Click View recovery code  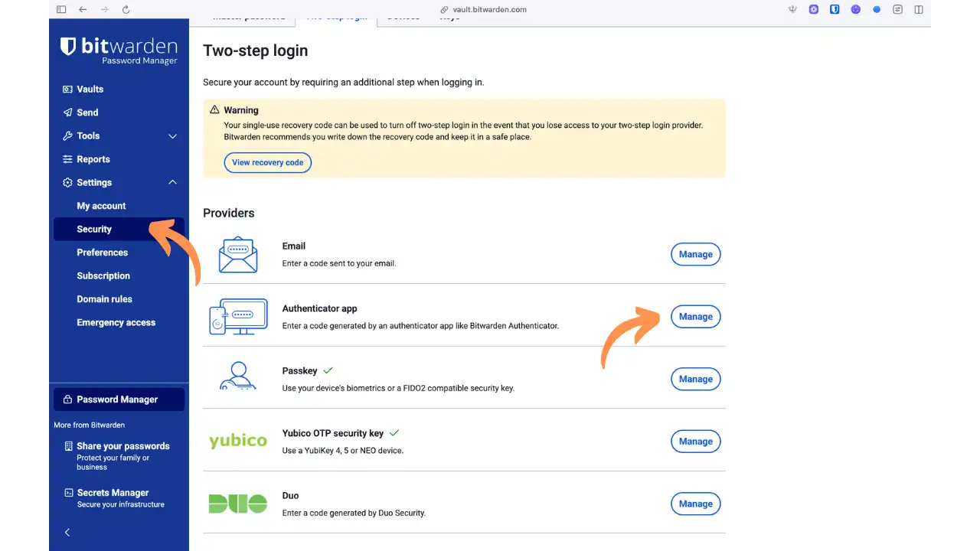click(x=267, y=162)
